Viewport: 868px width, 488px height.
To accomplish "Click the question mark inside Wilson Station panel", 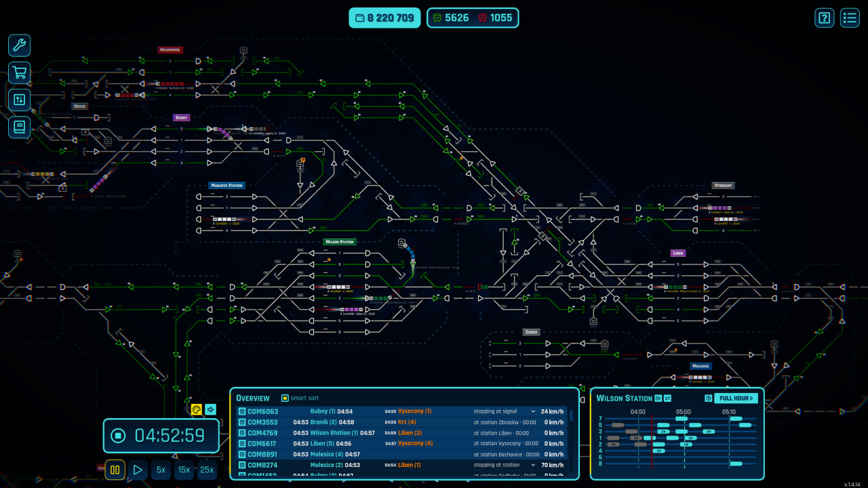I will 707,399.
